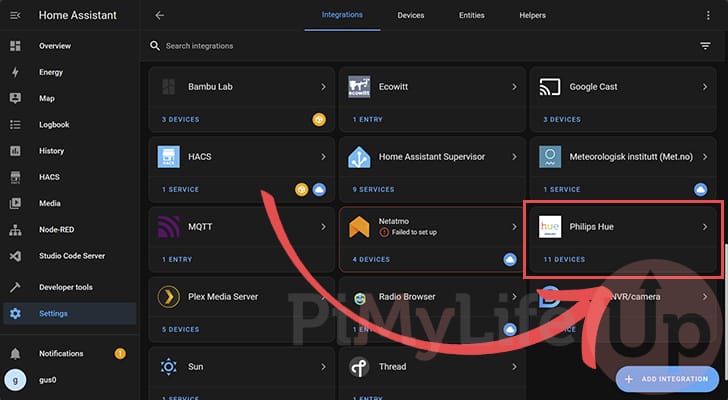
Task: Expand HACS card chevron
Action: [x=323, y=157]
